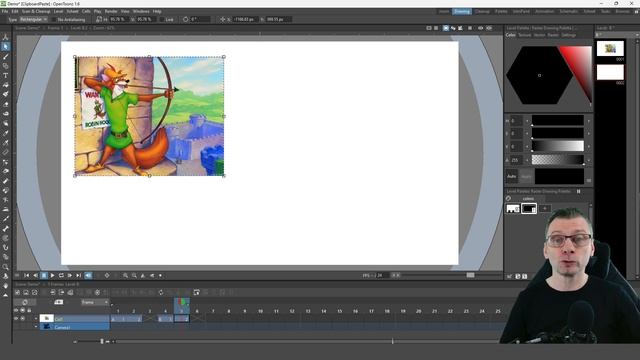
Task: Switch to the Schematic room tab
Action: click(569, 11)
